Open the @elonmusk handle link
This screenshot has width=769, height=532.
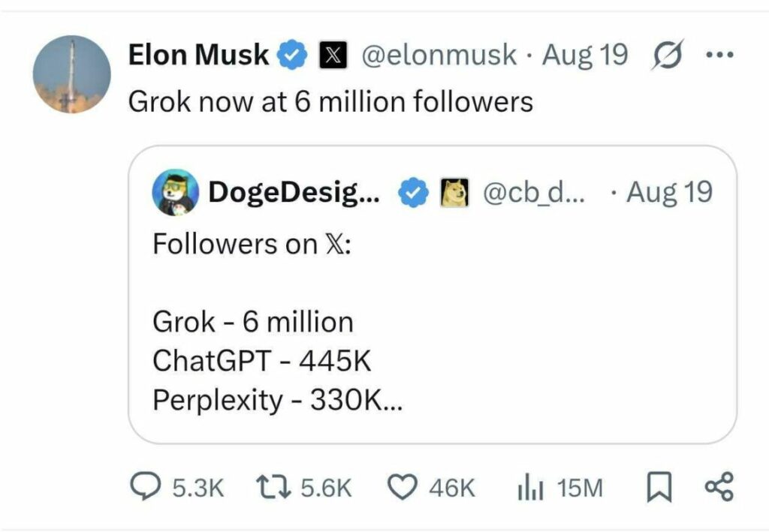point(439,55)
